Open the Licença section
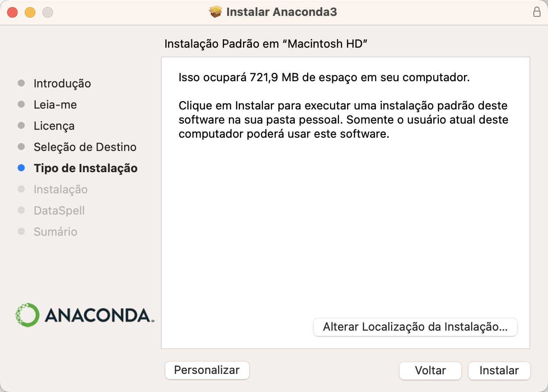The height and width of the screenshot is (392, 548). click(54, 125)
